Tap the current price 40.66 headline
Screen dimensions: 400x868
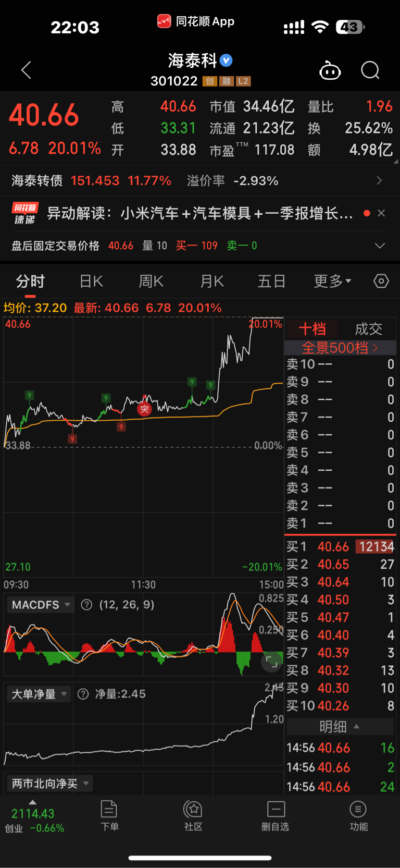44,115
